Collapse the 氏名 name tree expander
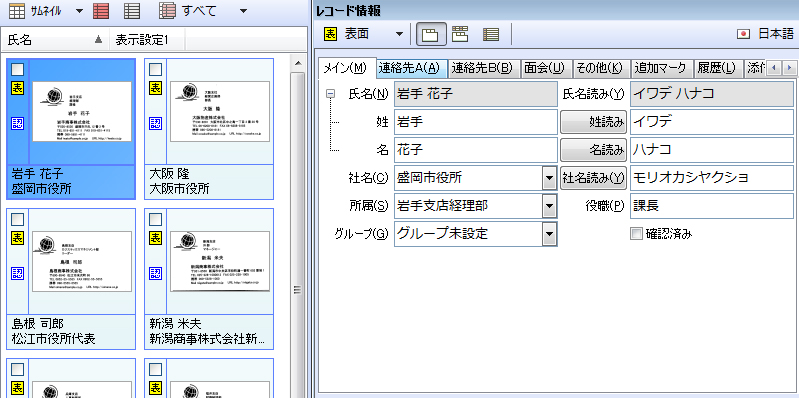 pos(330,94)
